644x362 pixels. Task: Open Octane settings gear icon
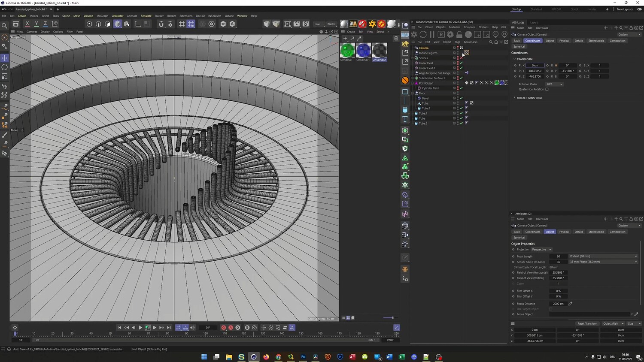450,34
